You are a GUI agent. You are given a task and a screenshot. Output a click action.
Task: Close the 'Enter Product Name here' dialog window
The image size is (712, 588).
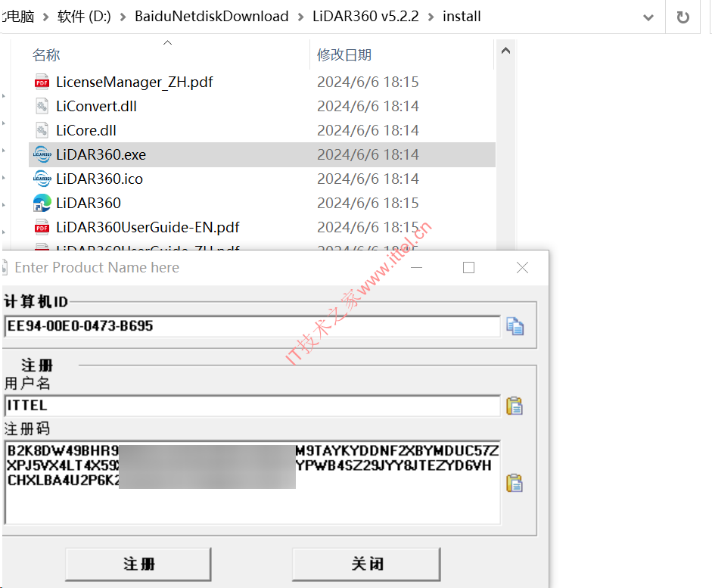[x=522, y=267]
